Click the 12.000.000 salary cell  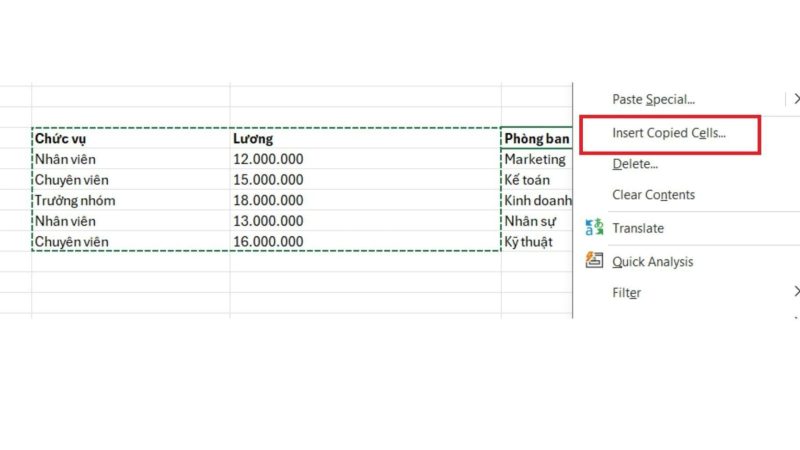365,159
